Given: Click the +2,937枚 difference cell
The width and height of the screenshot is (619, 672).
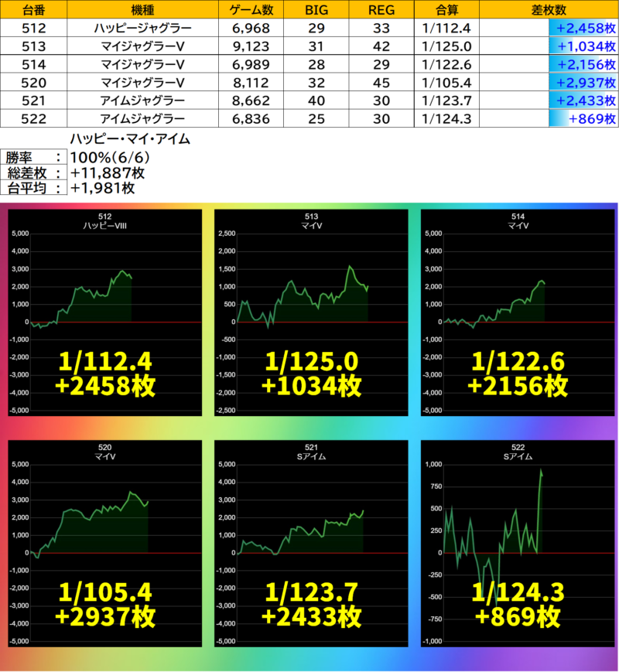Looking at the screenshot, I should (549, 82).
